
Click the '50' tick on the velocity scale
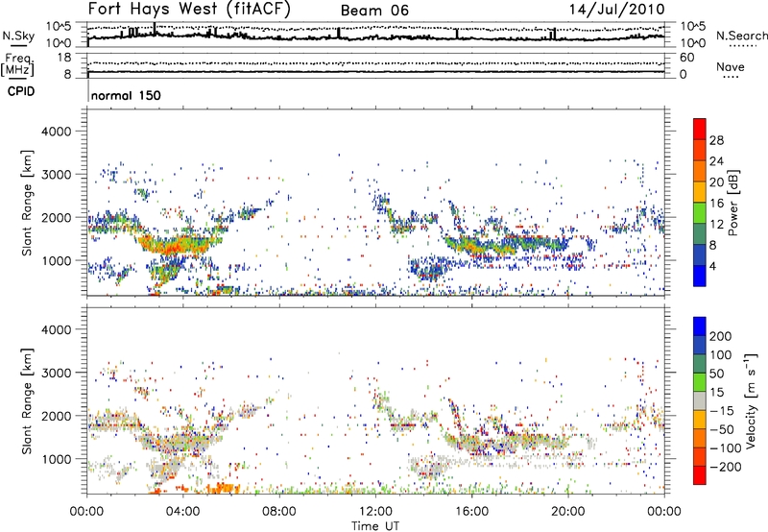pos(716,374)
